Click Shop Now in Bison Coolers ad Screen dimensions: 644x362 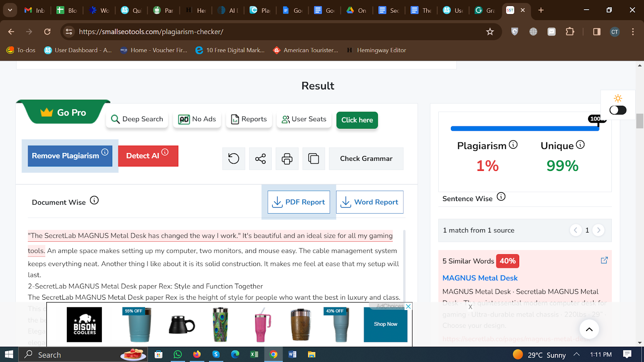386,324
